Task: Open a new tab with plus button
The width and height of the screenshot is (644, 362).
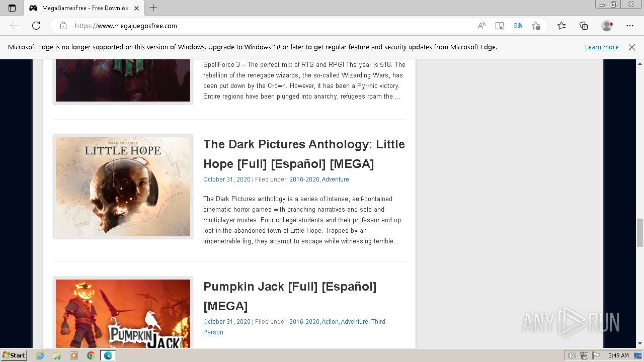Action: [x=153, y=8]
